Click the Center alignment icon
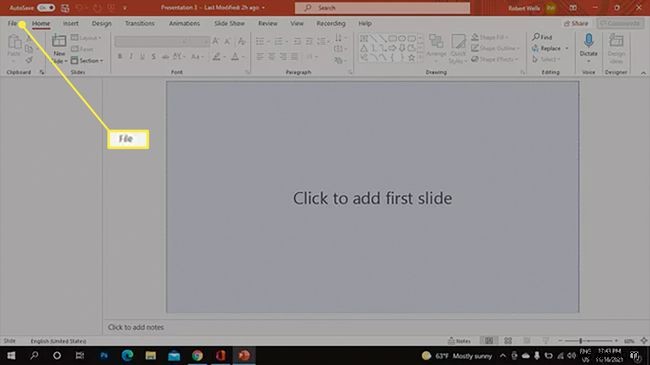The height and width of the screenshot is (365, 650). coord(272,57)
